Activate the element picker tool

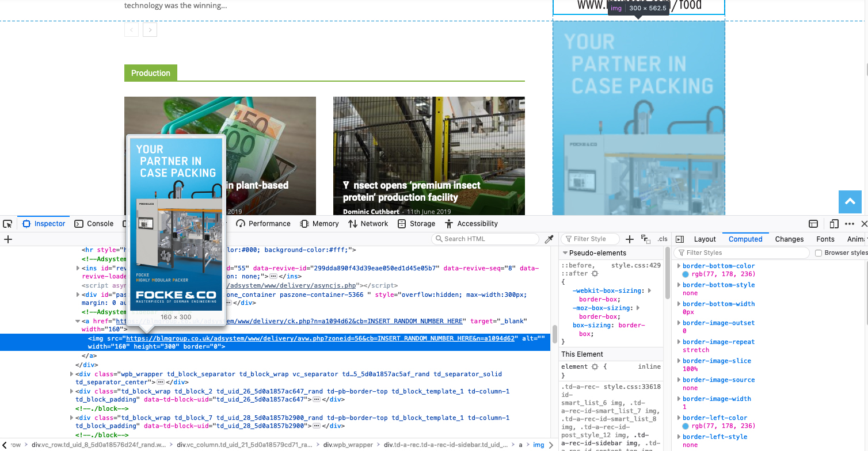click(x=7, y=224)
